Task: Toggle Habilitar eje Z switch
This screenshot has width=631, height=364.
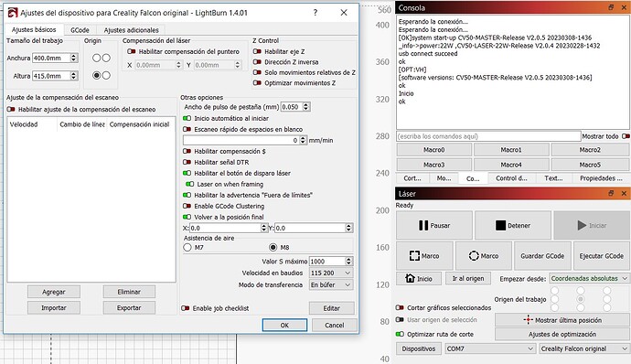Action: (x=257, y=51)
